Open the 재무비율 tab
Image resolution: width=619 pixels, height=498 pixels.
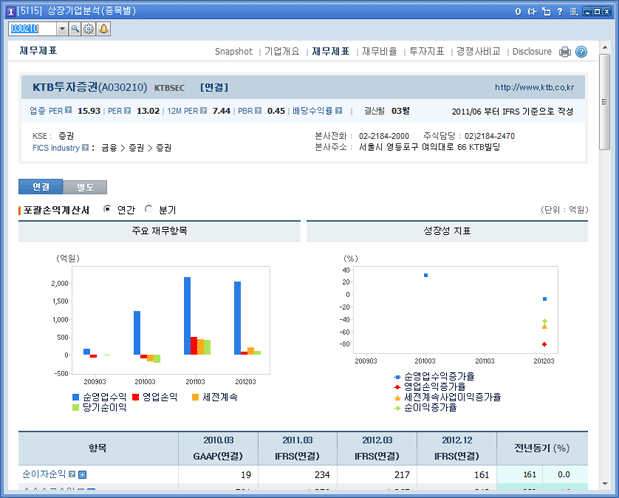(378, 51)
